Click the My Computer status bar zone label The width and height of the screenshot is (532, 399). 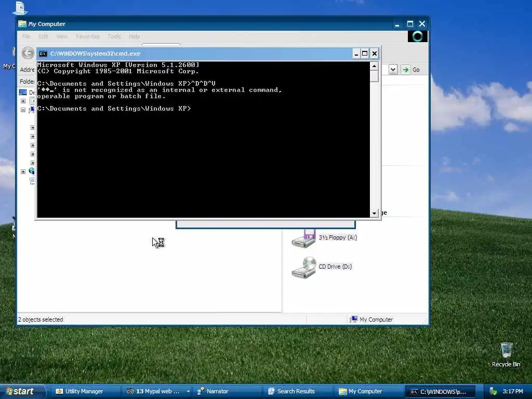(376, 320)
